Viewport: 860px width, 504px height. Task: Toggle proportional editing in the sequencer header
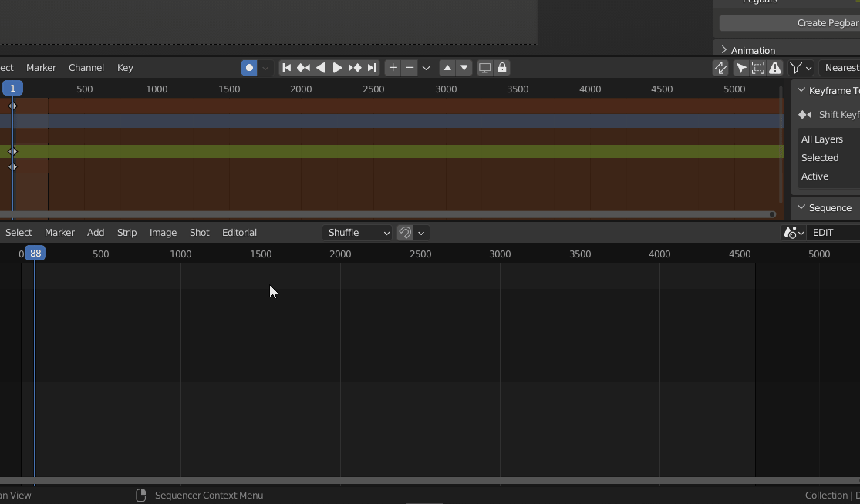coord(790,233)
